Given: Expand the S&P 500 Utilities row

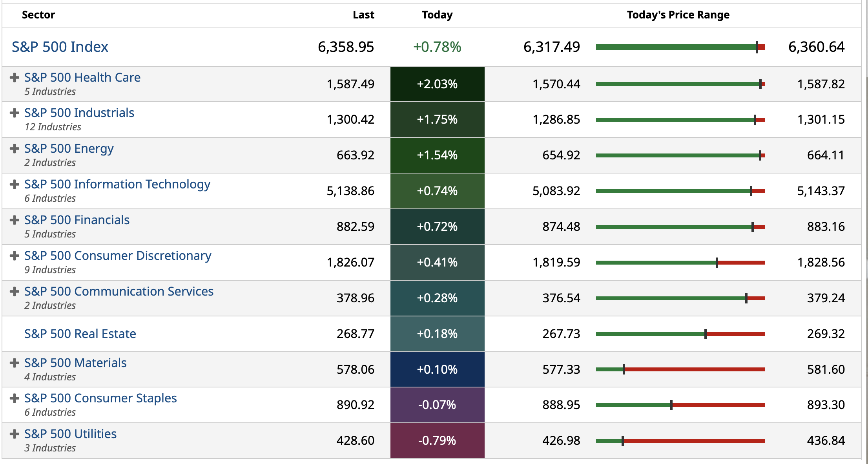Looking at the screenshot, I should click(x=15, y=434).
